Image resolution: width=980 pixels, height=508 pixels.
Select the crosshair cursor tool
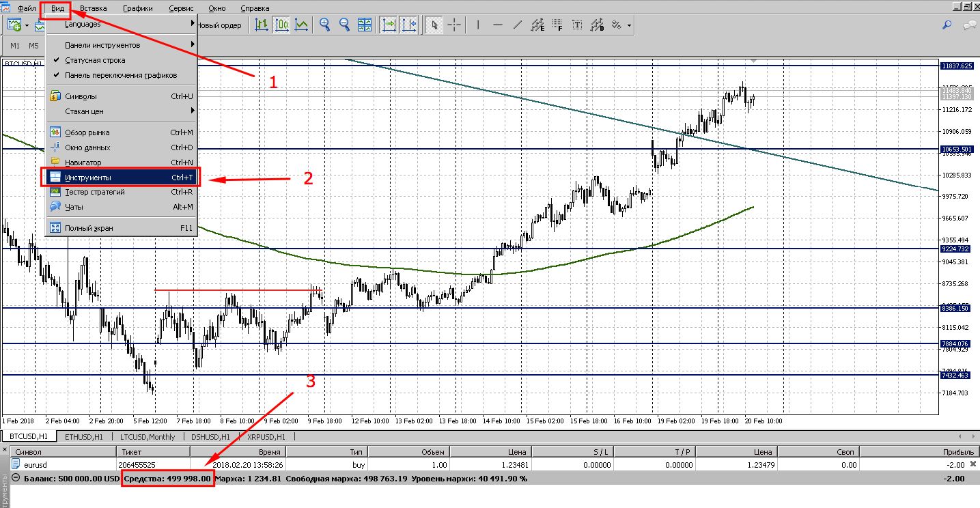pos(453,25)
